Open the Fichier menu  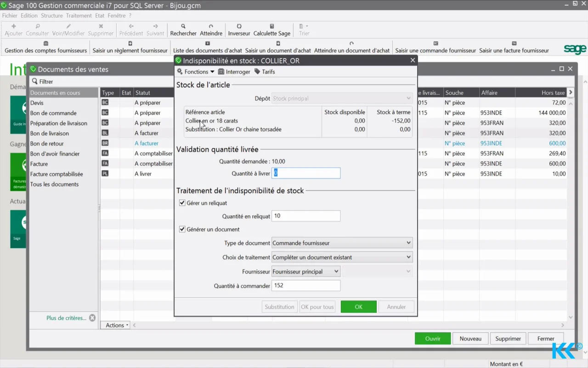(10, 16)
